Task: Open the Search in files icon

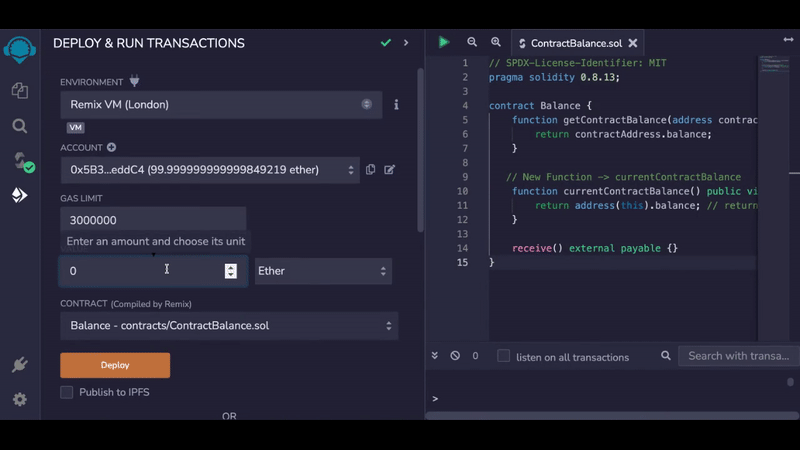Action: pos(19,126)
